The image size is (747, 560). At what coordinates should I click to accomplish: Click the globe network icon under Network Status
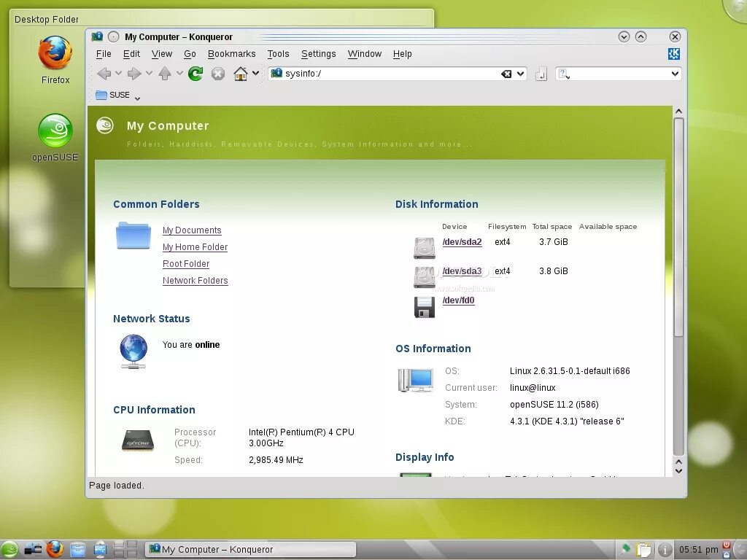(x=133, y=351)
